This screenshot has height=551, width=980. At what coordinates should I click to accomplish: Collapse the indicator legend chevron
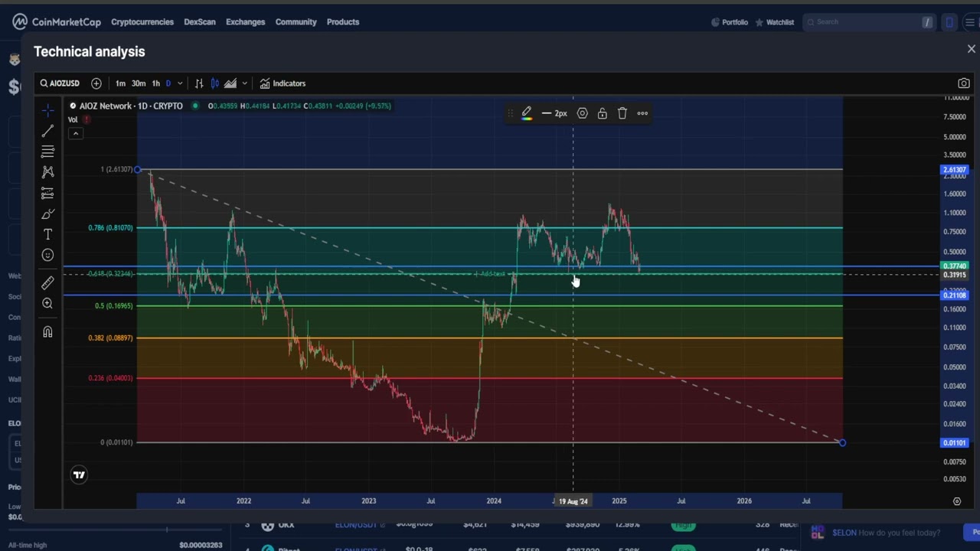[75, 133]
